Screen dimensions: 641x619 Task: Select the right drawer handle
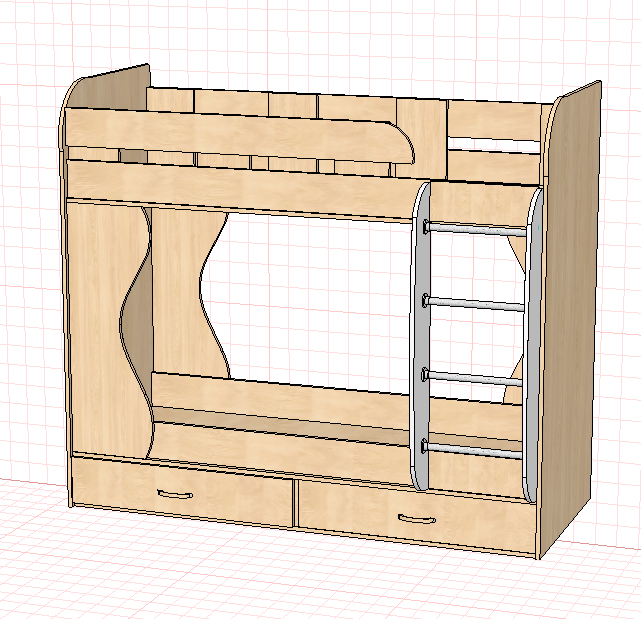coord(417,519)
